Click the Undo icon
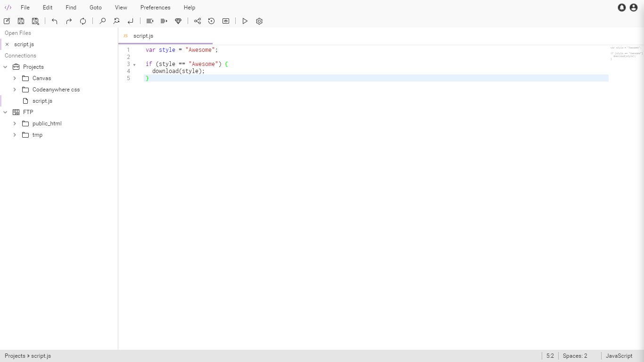The height and width of the screenshot is (362, 644). point(54,21)
